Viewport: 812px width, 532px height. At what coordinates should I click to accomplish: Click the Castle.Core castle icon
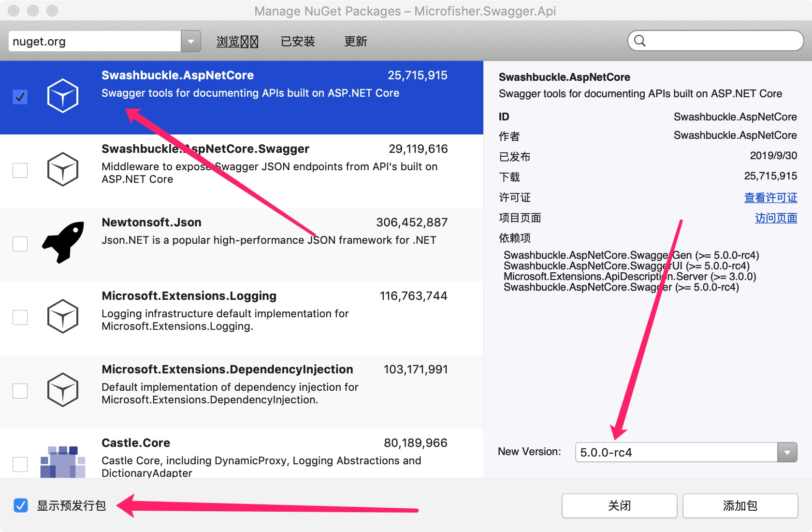[63, 462]
